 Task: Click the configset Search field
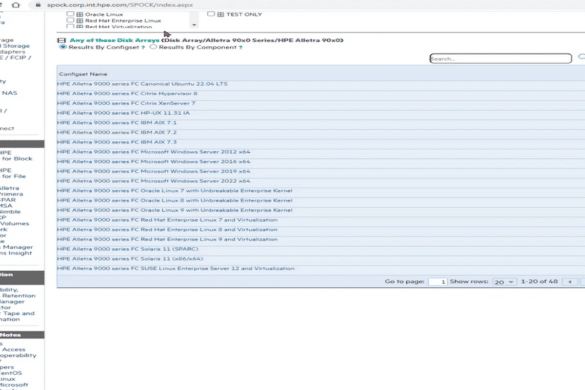[x=500, y=59]
